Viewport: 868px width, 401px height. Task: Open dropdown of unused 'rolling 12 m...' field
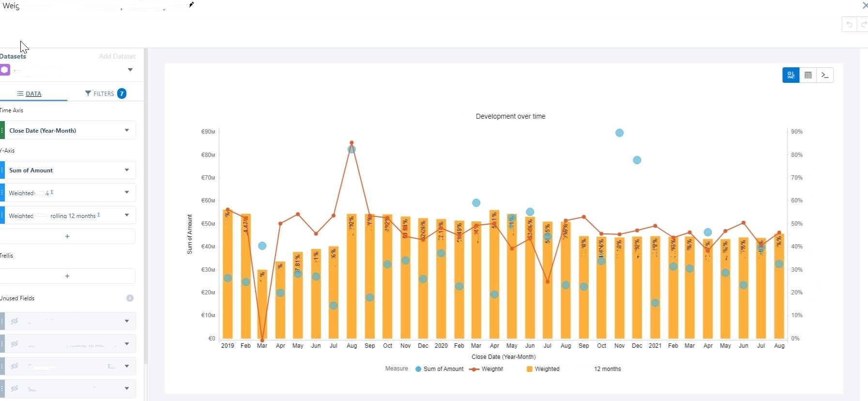click(127, 344)
